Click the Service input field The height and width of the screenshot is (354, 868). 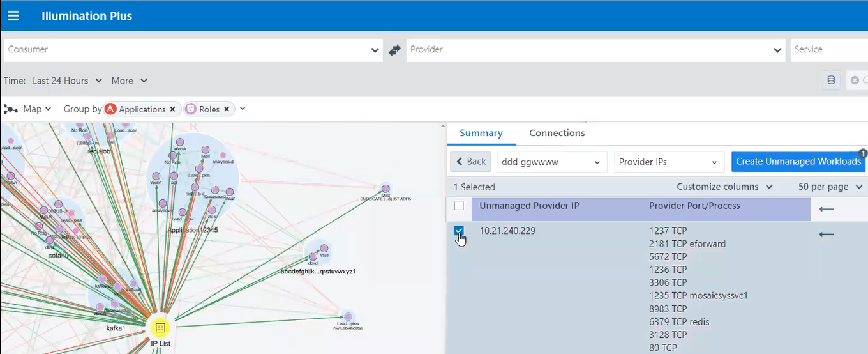coord(828,49)
